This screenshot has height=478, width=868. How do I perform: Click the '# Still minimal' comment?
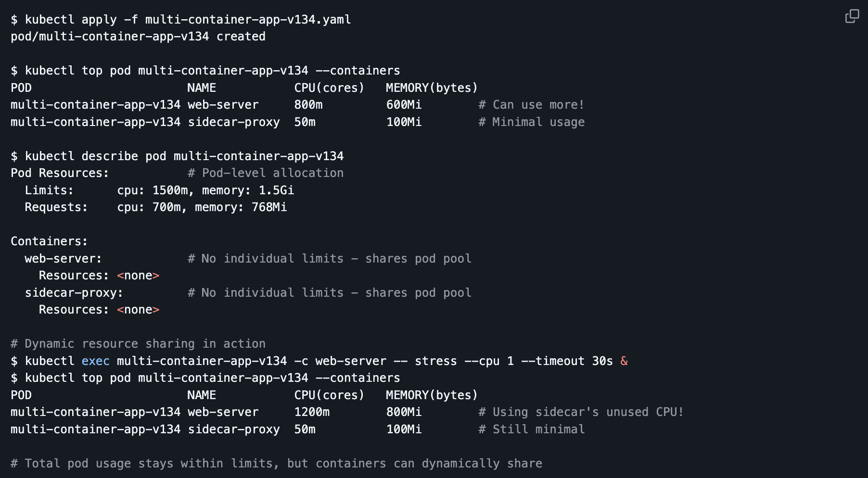click(x=531, y=429)
